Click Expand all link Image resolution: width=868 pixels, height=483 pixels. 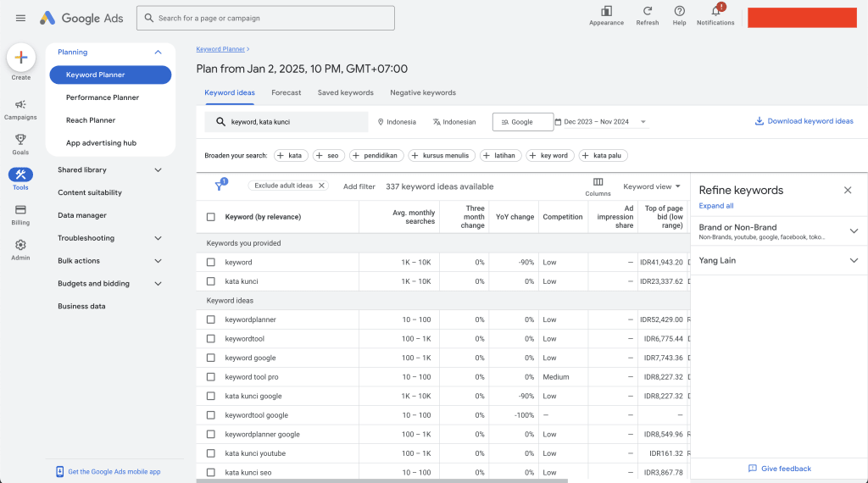coord(715,206)
